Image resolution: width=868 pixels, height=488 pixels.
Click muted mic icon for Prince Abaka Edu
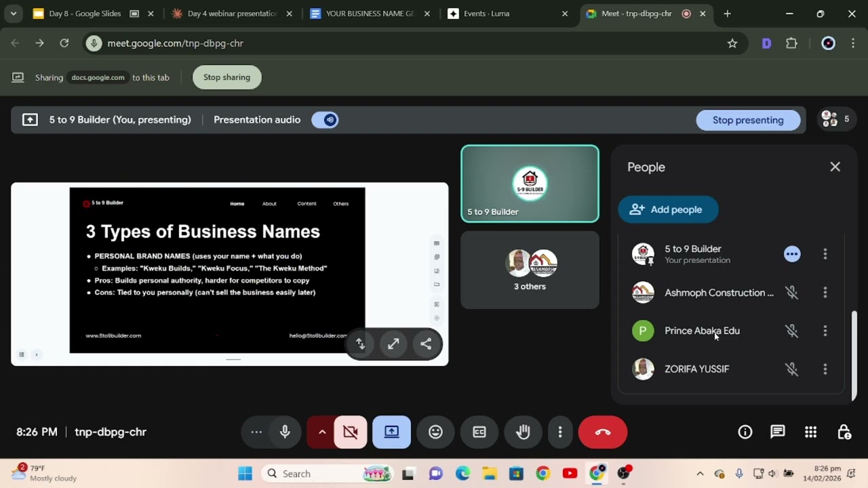coord(791,331)
